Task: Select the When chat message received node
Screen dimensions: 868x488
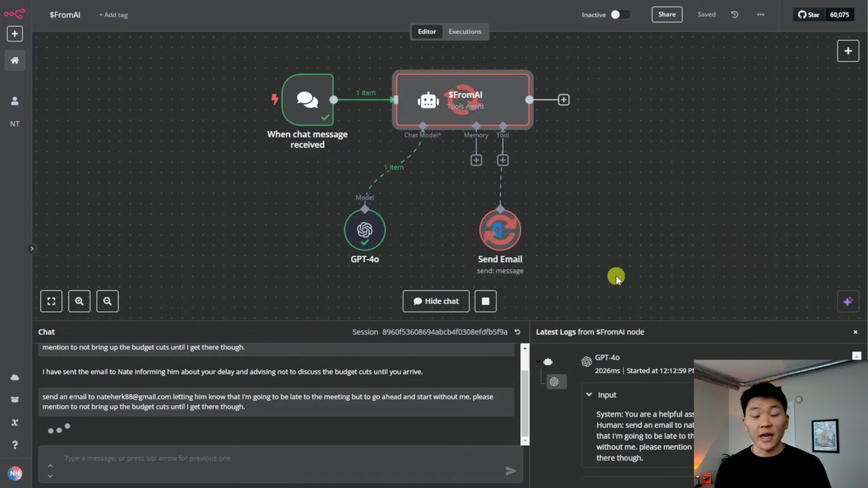Action: [307, 99]
